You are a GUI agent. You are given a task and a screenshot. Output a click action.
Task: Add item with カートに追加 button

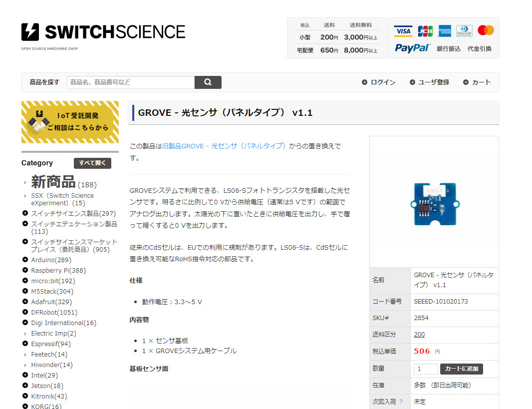462,369
